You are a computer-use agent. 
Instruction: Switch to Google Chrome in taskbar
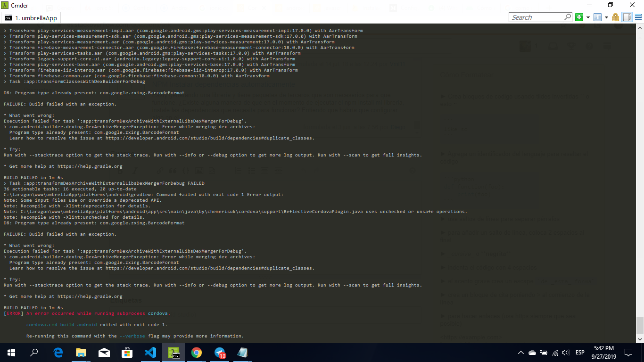tap(197, 353)
